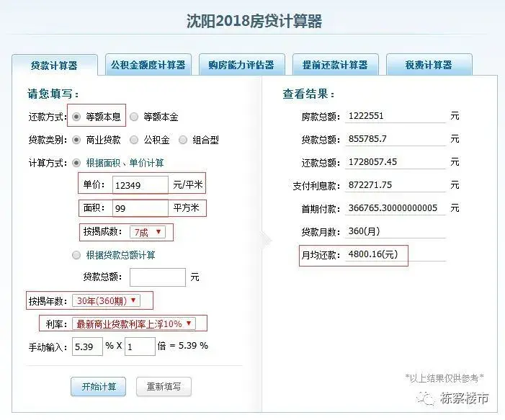Open 公积金额度计算器 tab
The width and height of the screenshot is (505, 420).
[x=148, y=65]
